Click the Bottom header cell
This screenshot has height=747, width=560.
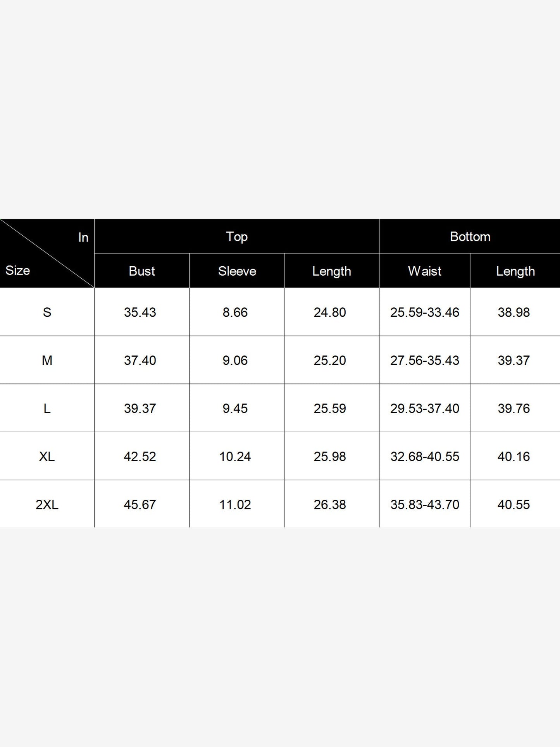pos(470,236)
